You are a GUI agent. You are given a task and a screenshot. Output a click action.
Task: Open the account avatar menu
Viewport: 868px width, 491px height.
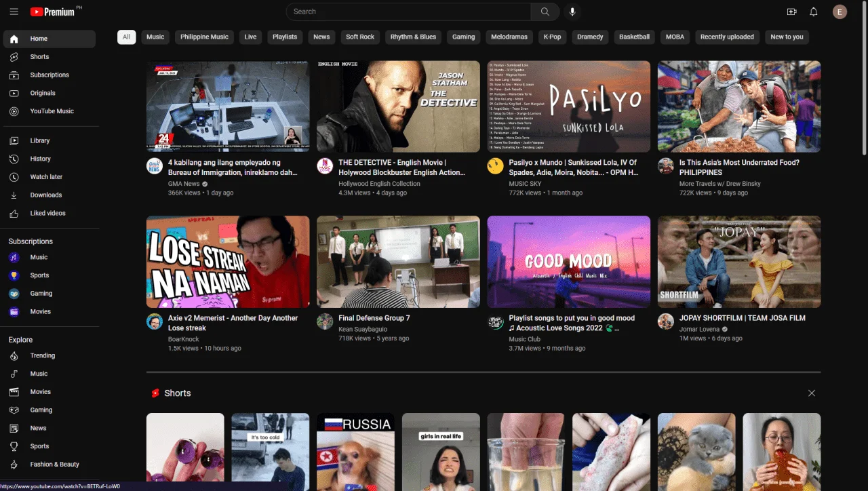pos(840,12)
